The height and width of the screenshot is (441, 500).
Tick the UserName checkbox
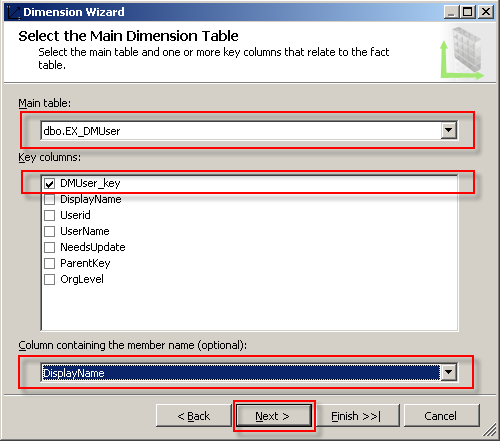point(49,231)
